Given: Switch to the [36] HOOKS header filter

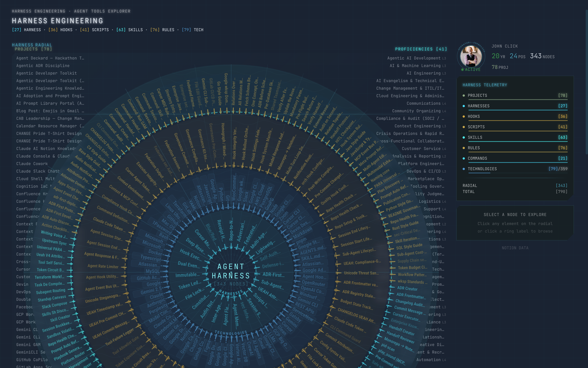Looking at the screenshot, I should [60, 30].
